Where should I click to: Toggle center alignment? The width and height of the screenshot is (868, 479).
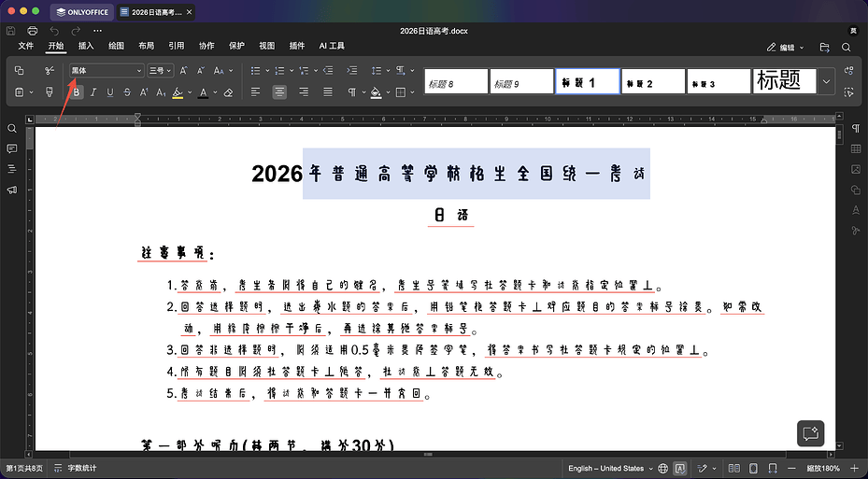pyautogui.click(x=279, y=92)
